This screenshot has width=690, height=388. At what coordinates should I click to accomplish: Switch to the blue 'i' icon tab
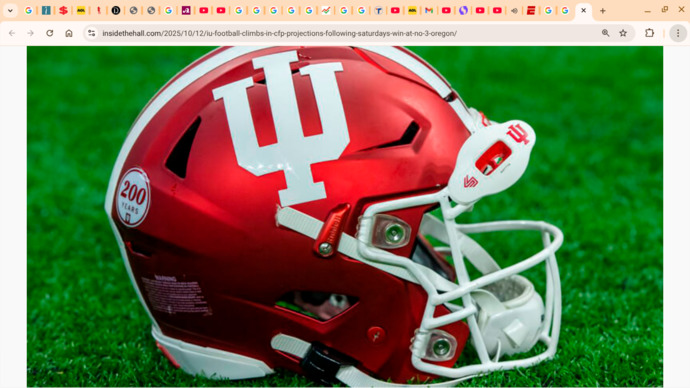[46, 11]
